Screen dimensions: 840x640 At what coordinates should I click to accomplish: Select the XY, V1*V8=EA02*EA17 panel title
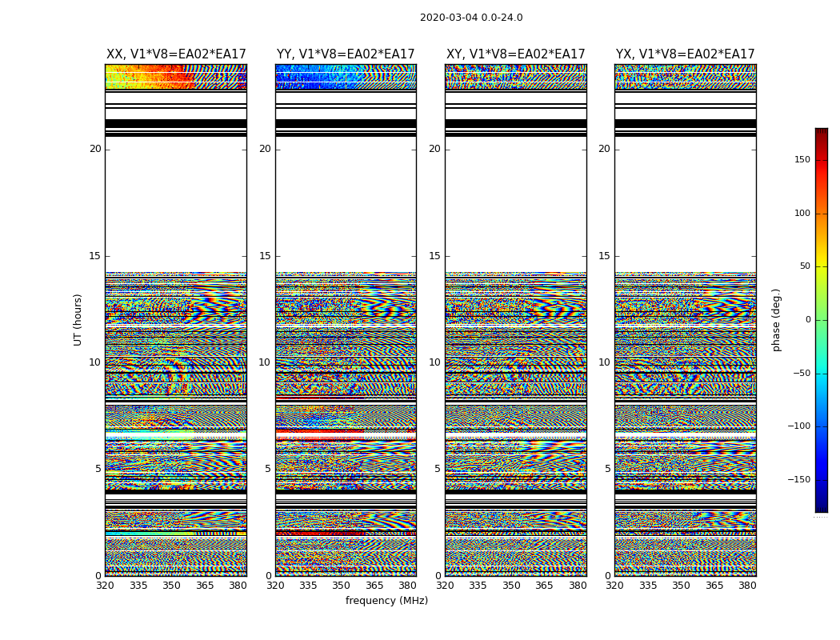515,54
